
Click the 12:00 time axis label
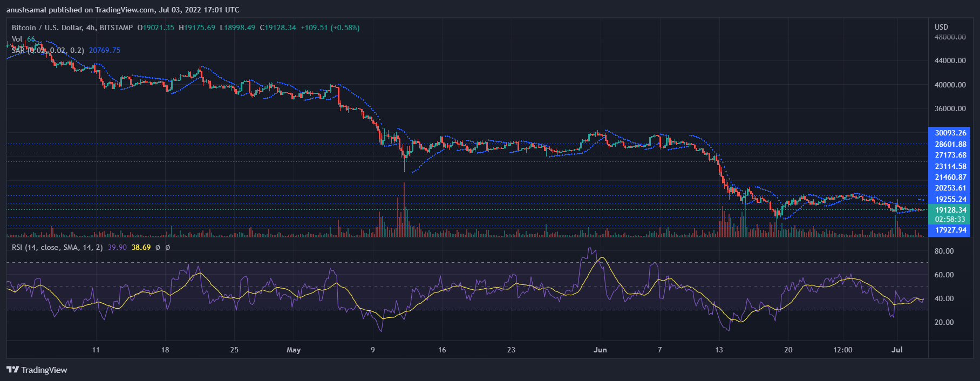coord(842,350)
